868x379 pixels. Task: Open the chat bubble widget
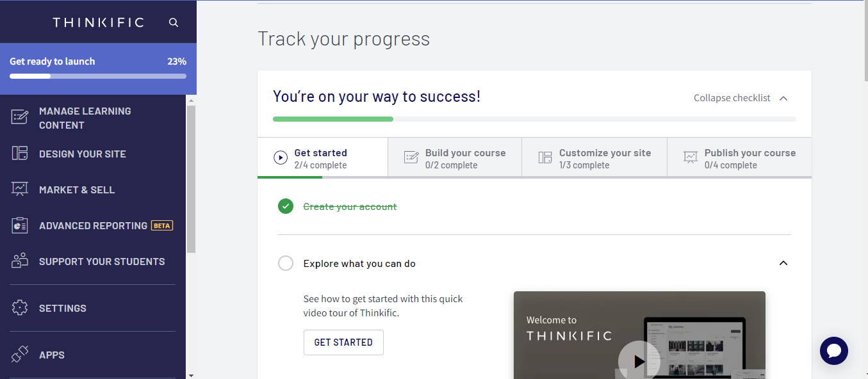(834, 351)
